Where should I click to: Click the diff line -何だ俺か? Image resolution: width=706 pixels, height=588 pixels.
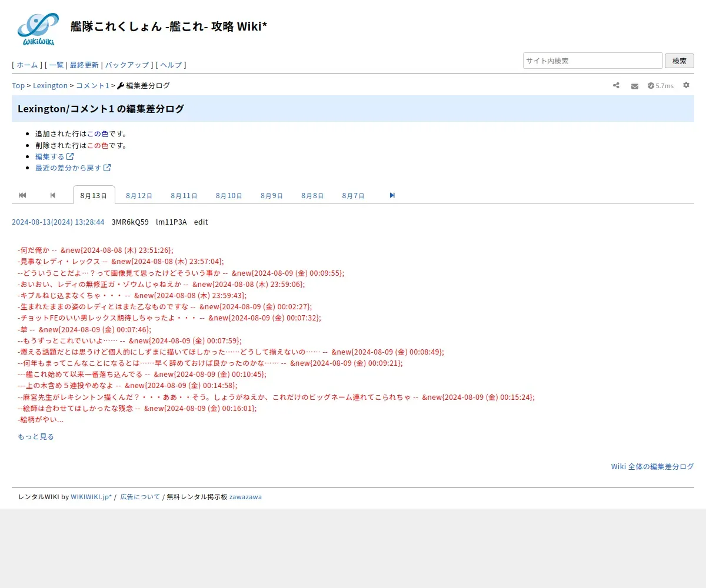[95, 250]
